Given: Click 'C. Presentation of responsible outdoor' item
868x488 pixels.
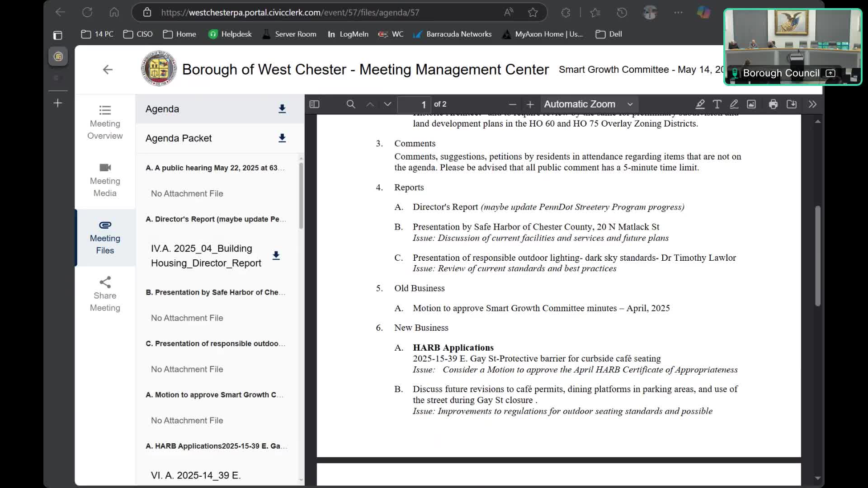Looking at the screenshot, I should [215, 343].
